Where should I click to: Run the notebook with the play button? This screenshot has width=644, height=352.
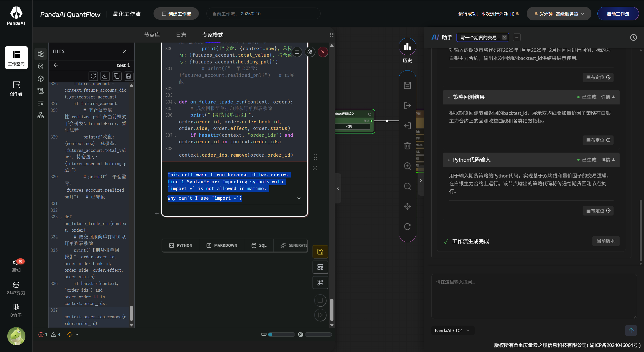tap(320, 315)
